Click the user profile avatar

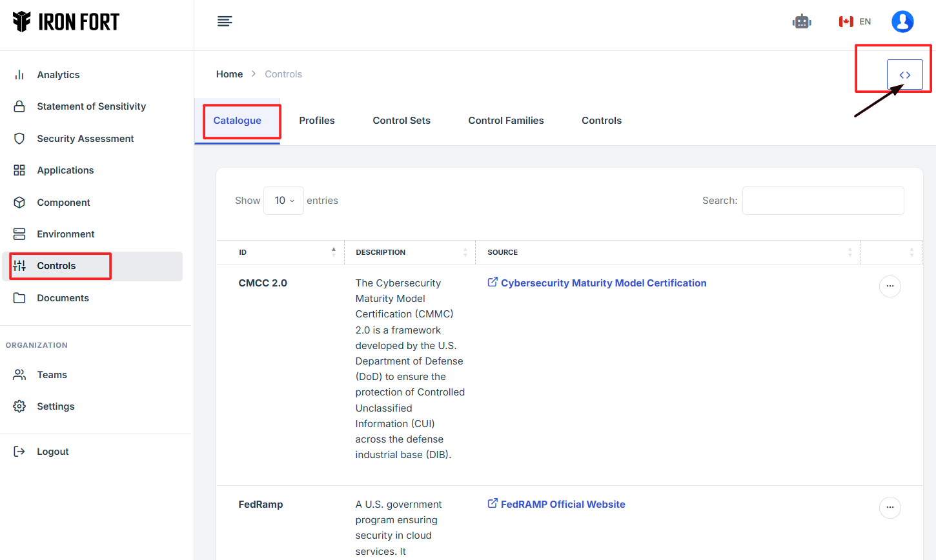point(902,21)
